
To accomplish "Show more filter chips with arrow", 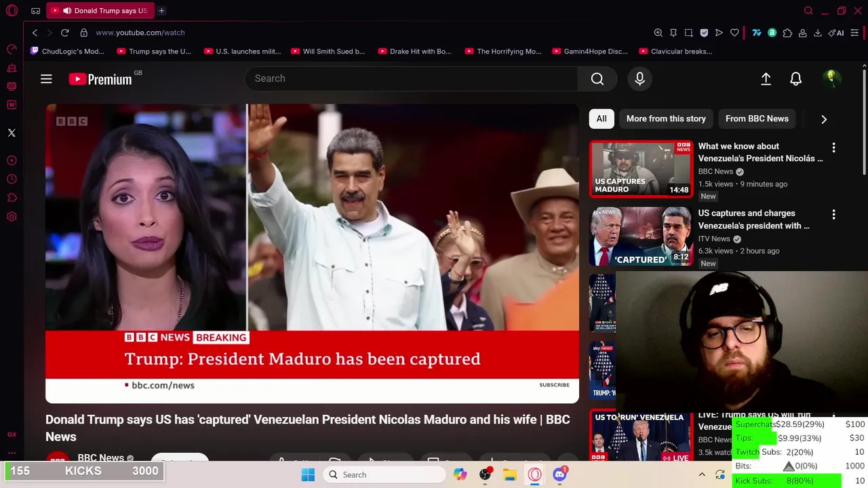I will click(x=824, y=119).
